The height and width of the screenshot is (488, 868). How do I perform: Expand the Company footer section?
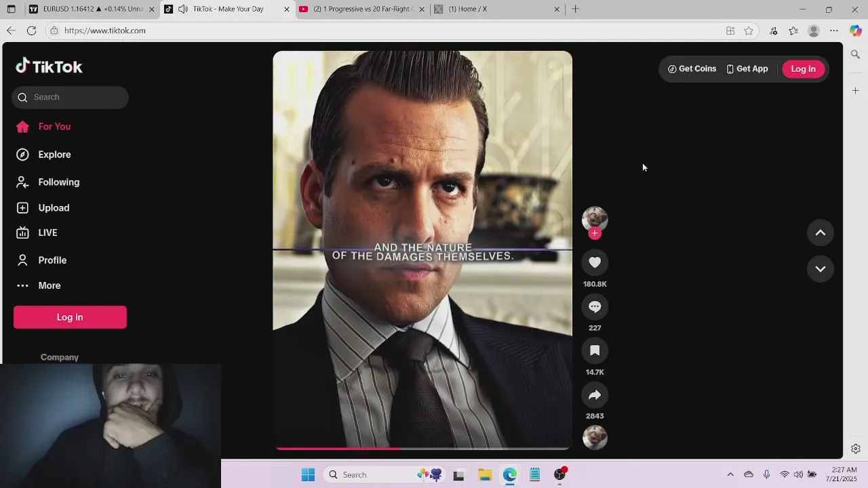[x=60, y=357]
